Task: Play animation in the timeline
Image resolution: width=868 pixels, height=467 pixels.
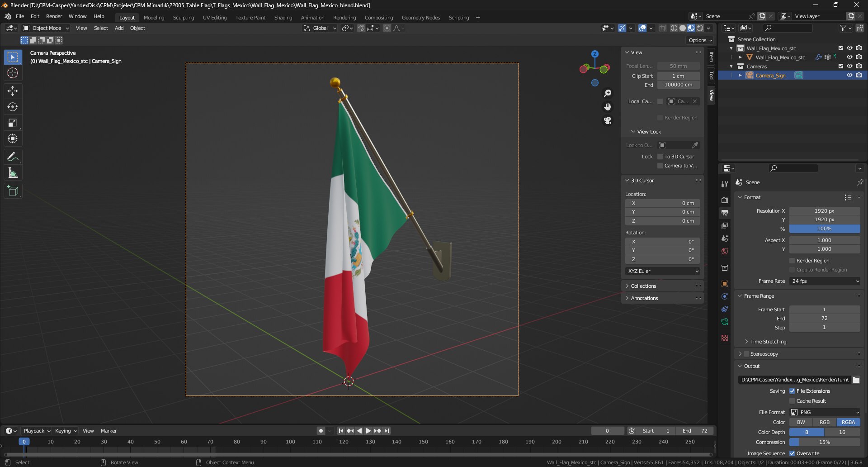Action: pos(368,431)
